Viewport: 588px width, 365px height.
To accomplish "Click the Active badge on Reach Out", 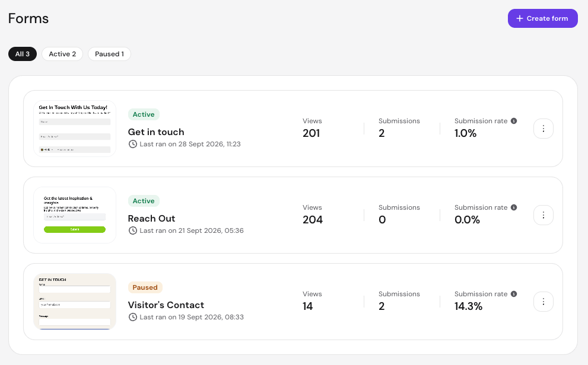I will pyautogui.click(x=144, y=201).
